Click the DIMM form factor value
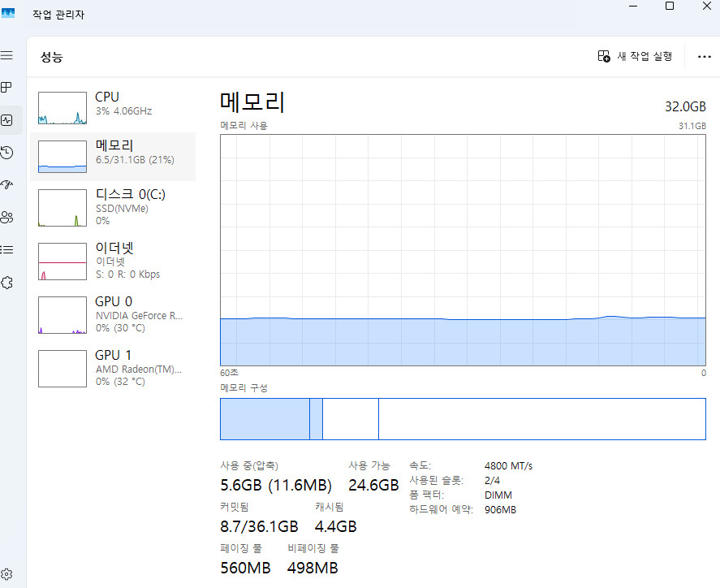This screenshot has height=588, width=720. pos(498,495)
